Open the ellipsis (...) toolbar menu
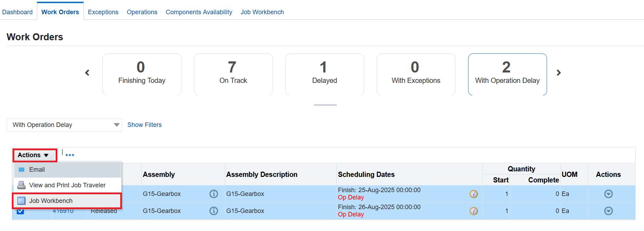Viewport: 644px width, 231px height. pyautogui.click(x=70, y=155)
